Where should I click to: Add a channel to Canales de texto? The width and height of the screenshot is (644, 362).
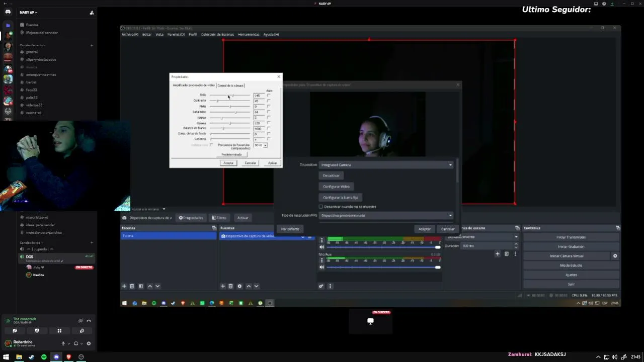(x=92, y=45)
